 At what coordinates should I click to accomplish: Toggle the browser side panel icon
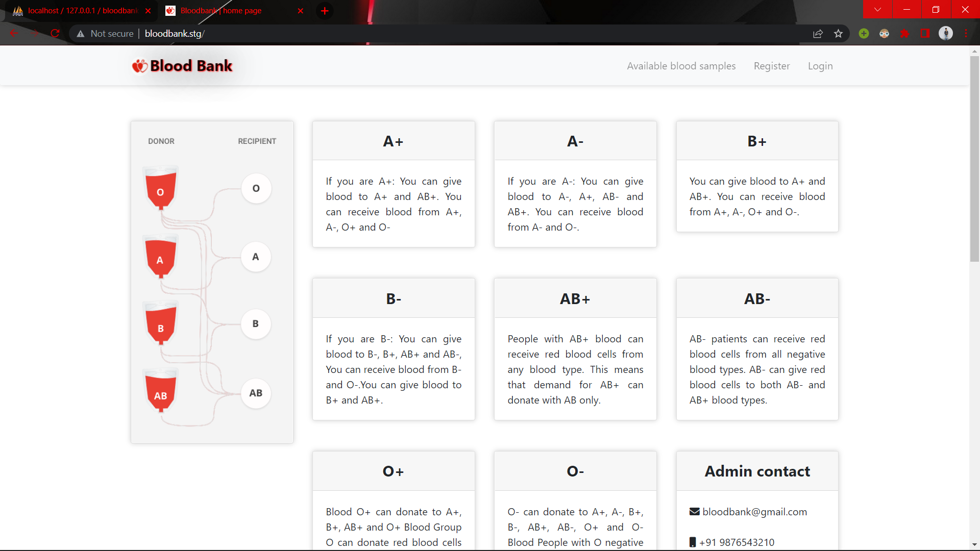click(925, 34)
